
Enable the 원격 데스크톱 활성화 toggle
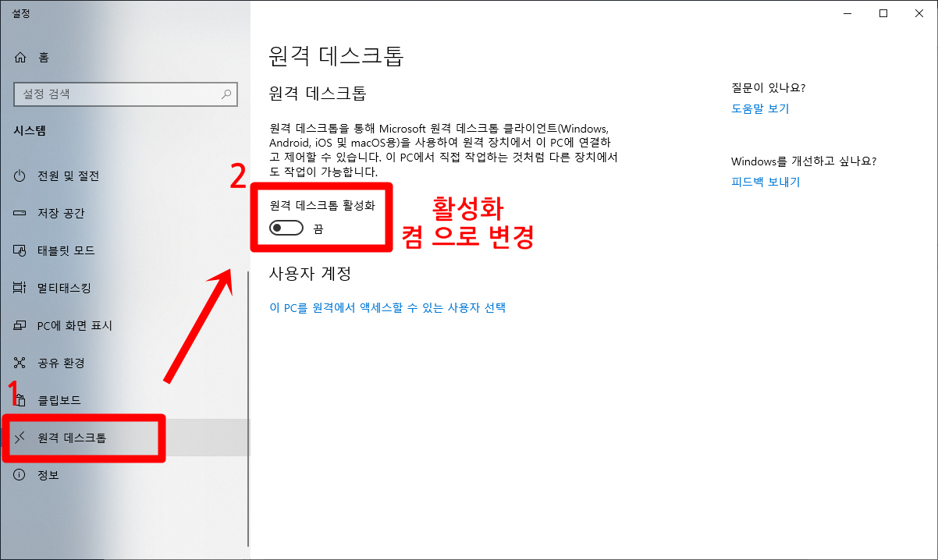[x=286, y=229]
